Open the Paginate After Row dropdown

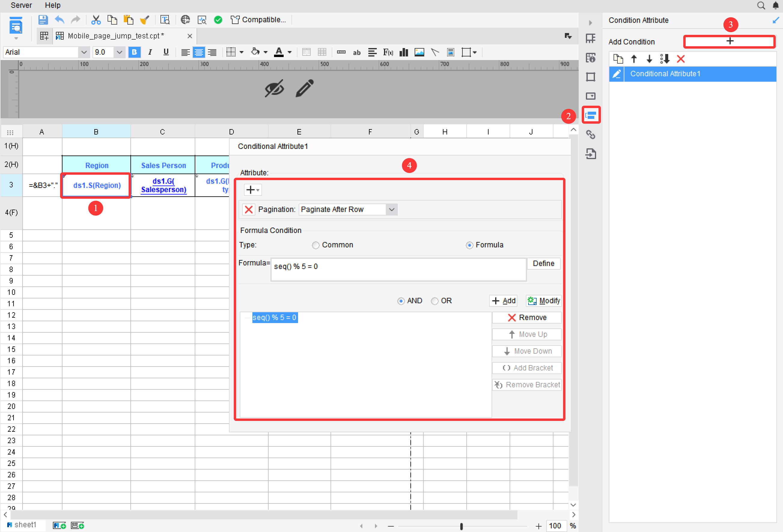391,209
